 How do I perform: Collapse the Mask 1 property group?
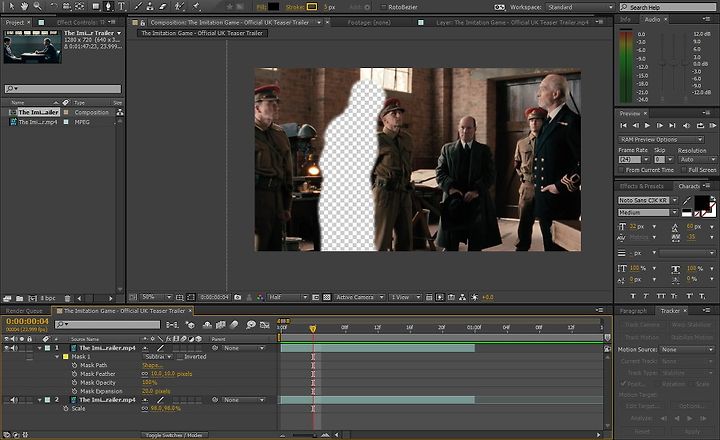tap(57, 356)
